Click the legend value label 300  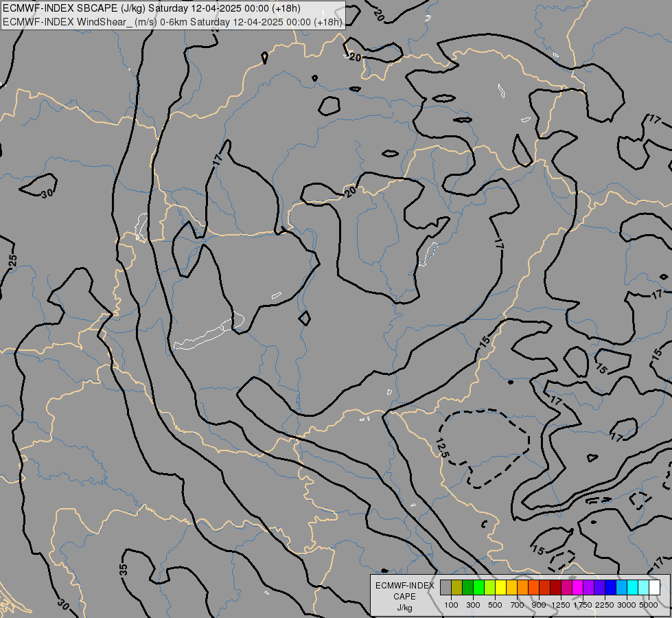[473, 605]
